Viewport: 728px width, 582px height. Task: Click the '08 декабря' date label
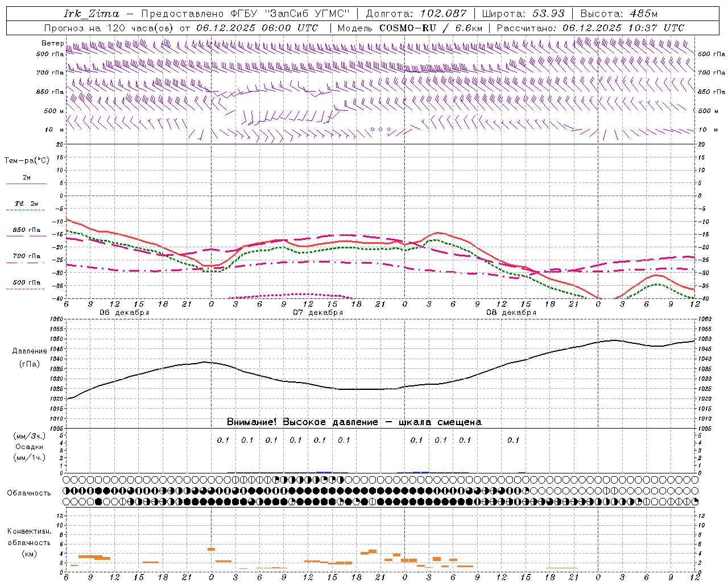click(511, 313)
